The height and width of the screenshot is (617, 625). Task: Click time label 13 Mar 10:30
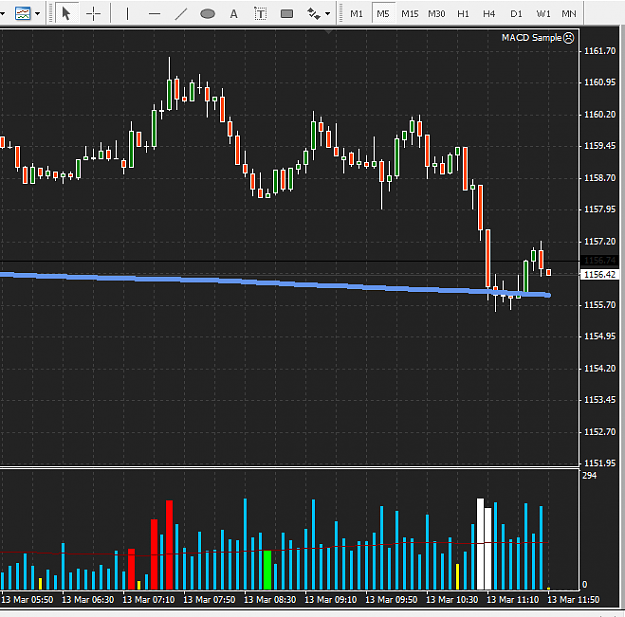click(452, 600)
